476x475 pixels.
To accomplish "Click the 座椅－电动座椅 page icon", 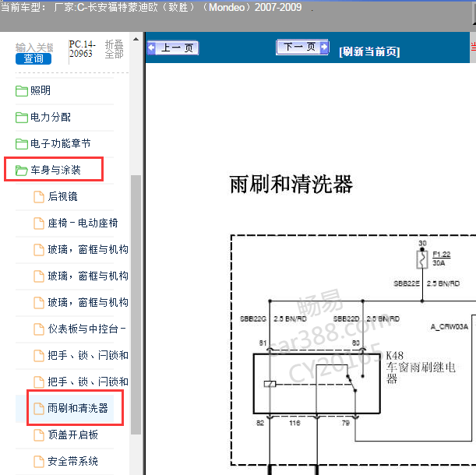I will tap(38, 223).
